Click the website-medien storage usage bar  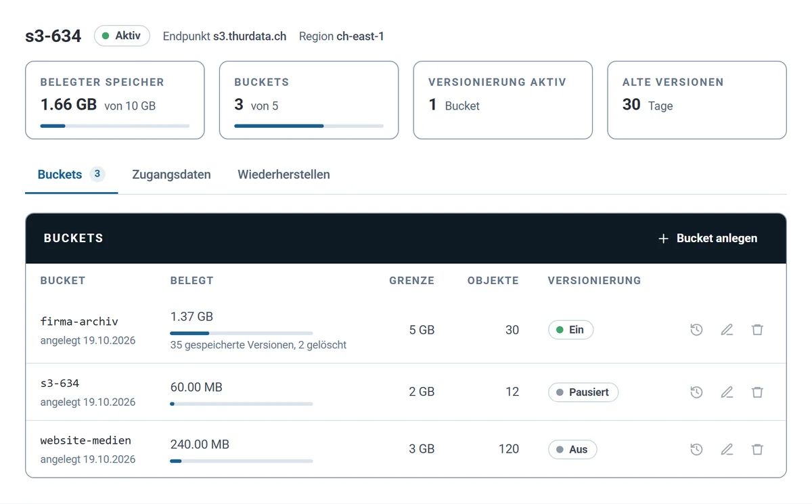point(242,461)
